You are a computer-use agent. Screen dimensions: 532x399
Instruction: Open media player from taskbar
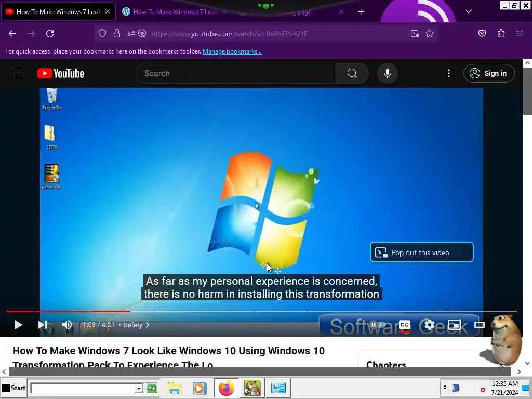[x=199, y=388]
